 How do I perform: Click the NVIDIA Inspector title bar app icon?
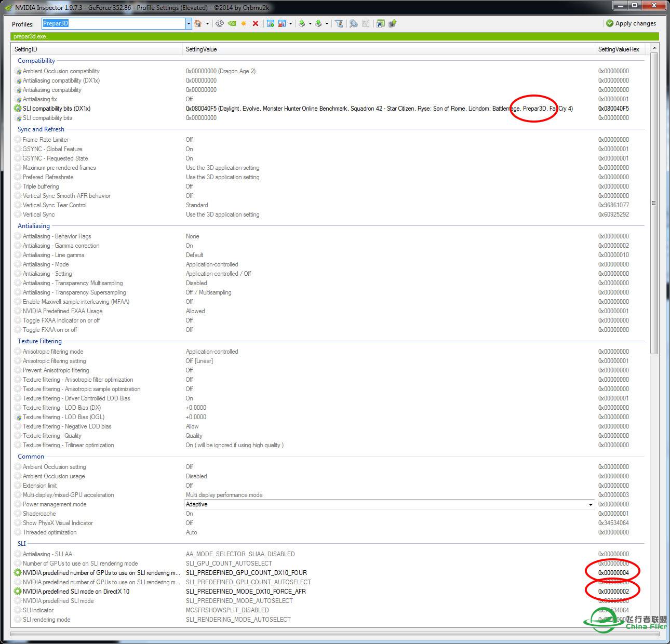(8, 7)
